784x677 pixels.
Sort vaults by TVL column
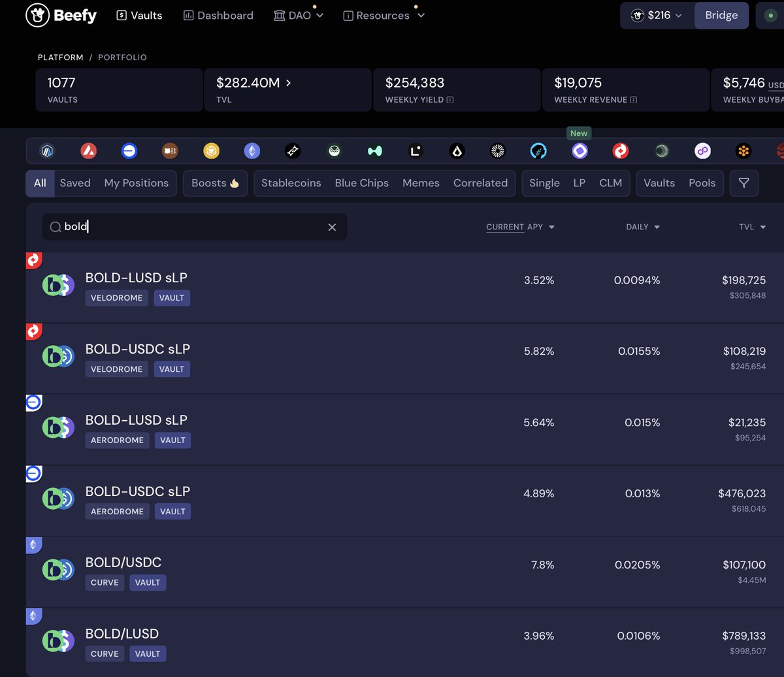(x=751, y=227)
